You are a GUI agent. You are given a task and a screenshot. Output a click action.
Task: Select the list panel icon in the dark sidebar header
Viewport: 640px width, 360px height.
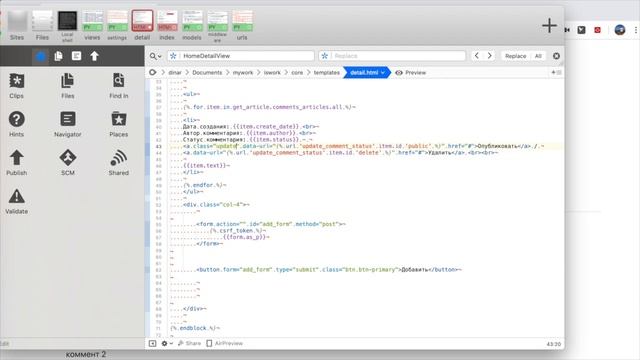[x=76, y=56]
